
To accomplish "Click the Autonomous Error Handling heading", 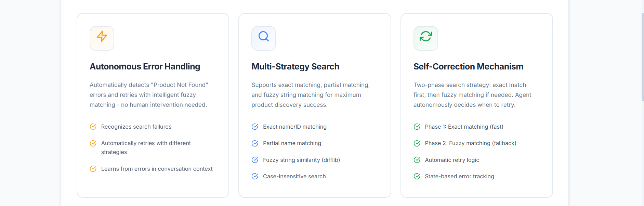I will pyautogui.click(x=145, y=66).
